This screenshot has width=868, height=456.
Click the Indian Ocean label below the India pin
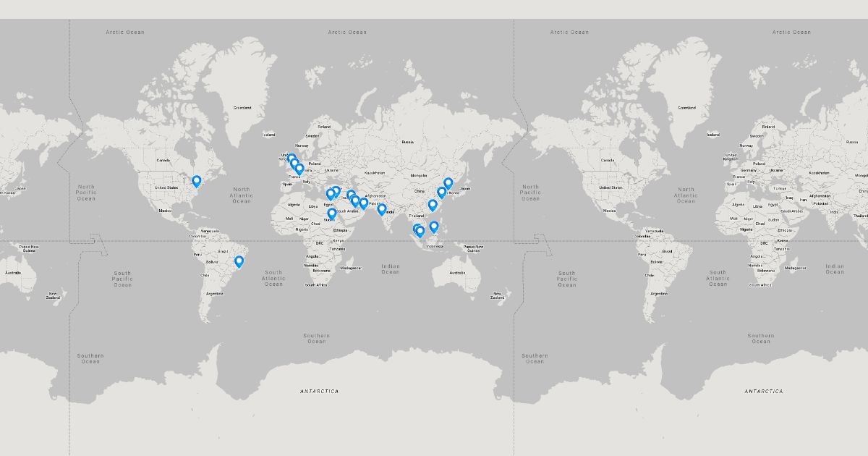pyautogui.click(x=390, y=269)
